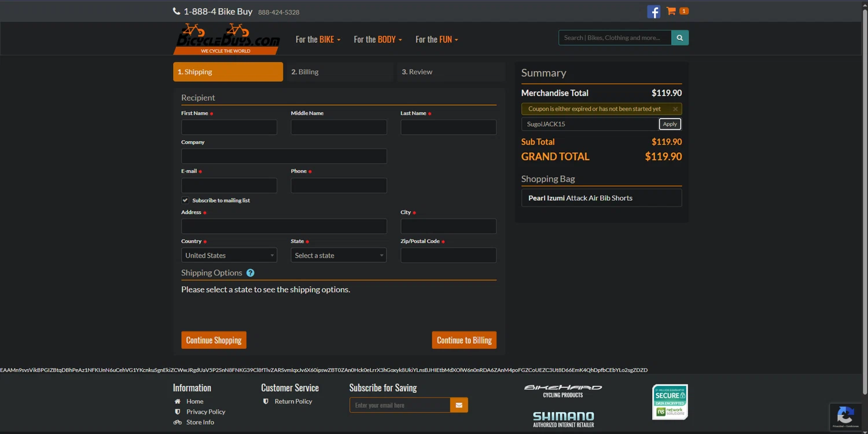Click the Home icon in footer
The width and height of the screenshot is (868, 434).
(x=178, y=402)
